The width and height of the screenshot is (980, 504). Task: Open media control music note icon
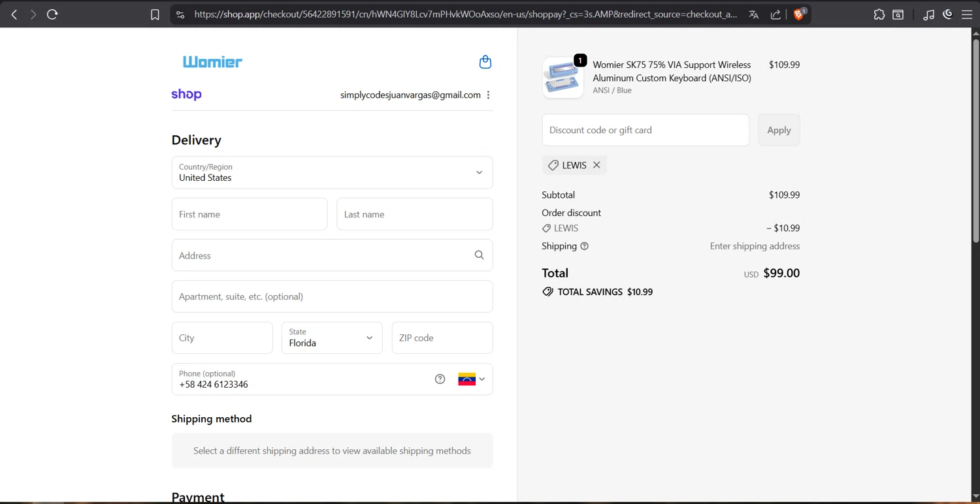(x=928, y=14)
